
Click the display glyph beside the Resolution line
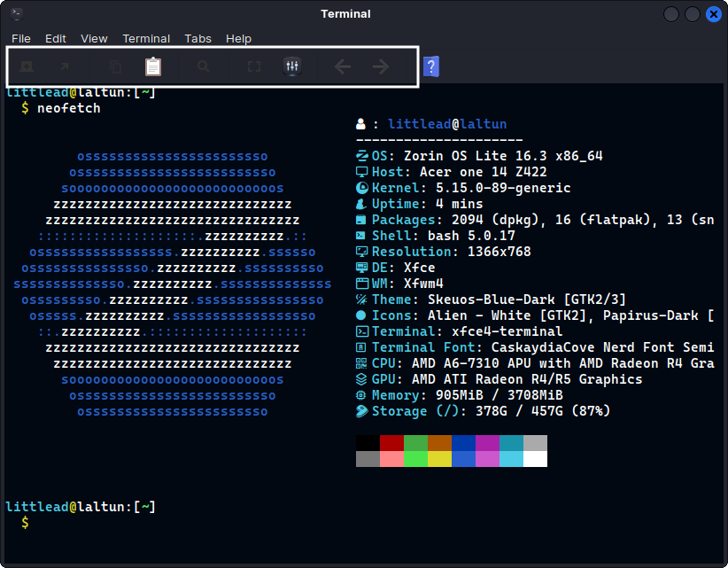pyautogui.click(x=361, y=252)
